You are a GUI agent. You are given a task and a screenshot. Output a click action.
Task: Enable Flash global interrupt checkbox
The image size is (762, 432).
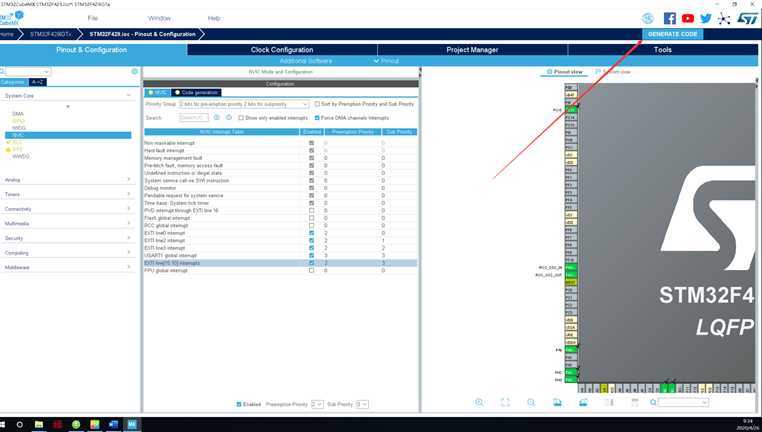coord(312,218)
